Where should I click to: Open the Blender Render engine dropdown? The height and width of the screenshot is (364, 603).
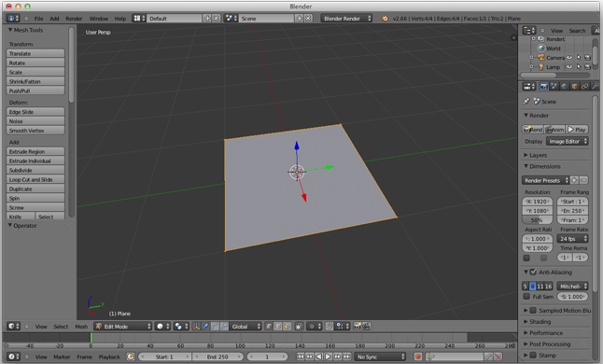[x=346, y=19]
